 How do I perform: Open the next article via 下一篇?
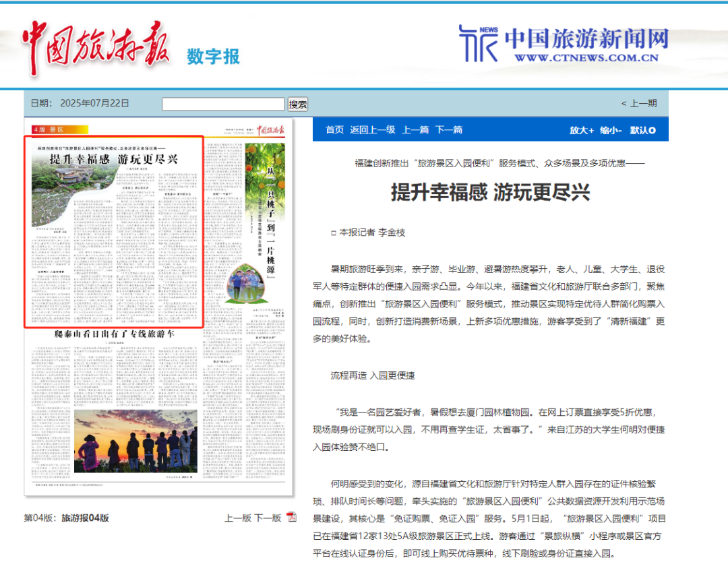pyautogui.click(x=448, y=129)
